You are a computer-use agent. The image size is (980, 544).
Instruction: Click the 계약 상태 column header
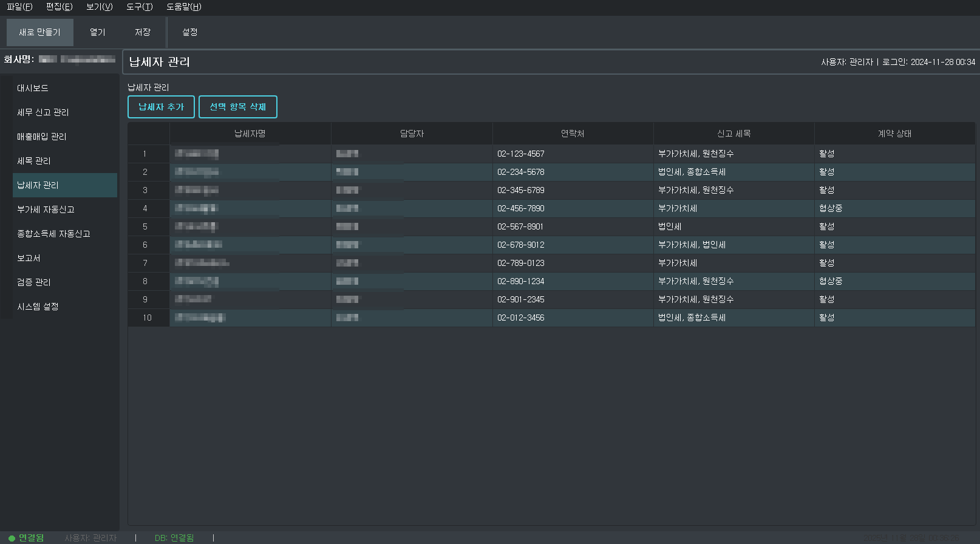(x=894, y=134)
